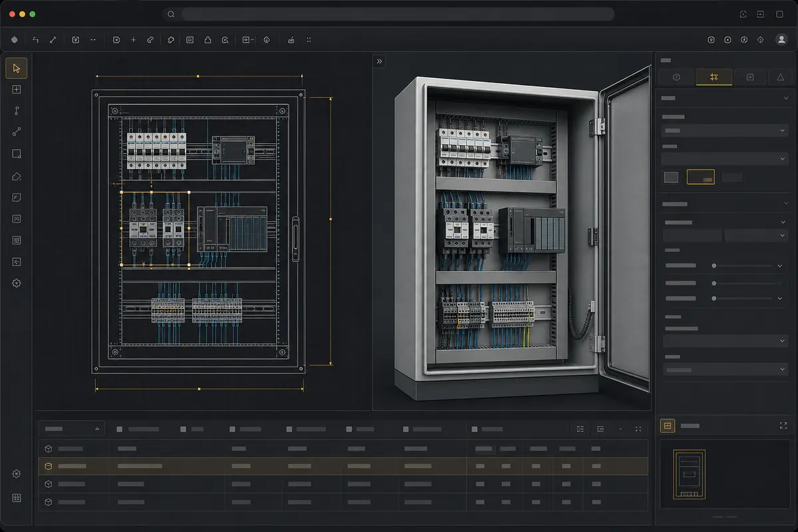Switch to the hexagon tab in properties panel

(x=676, y=77)
